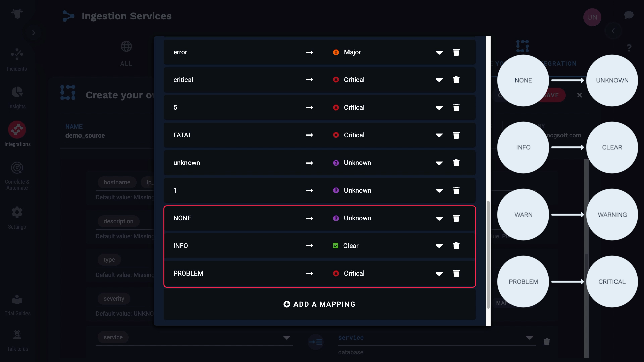Screen dimensions: 644x362
Task: Open the UN user avatar menu
Action: tap(592, 17)
